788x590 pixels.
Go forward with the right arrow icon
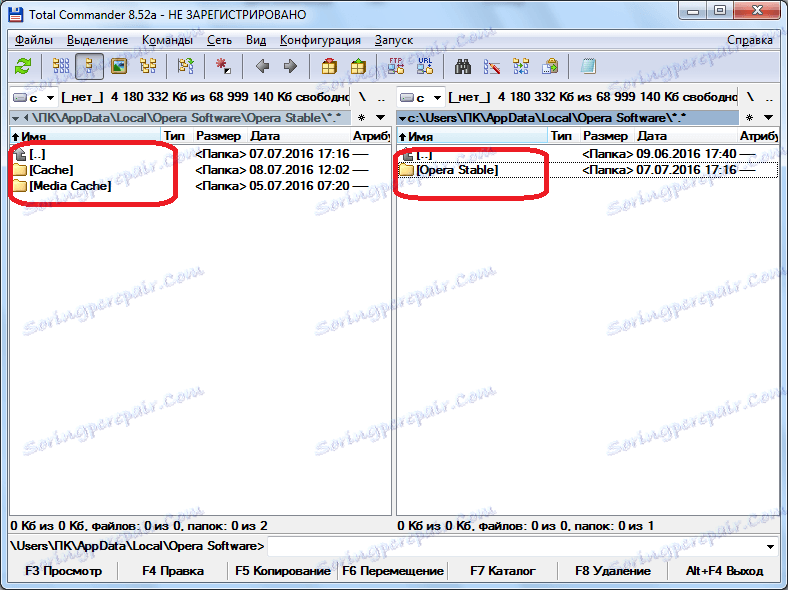290,66
